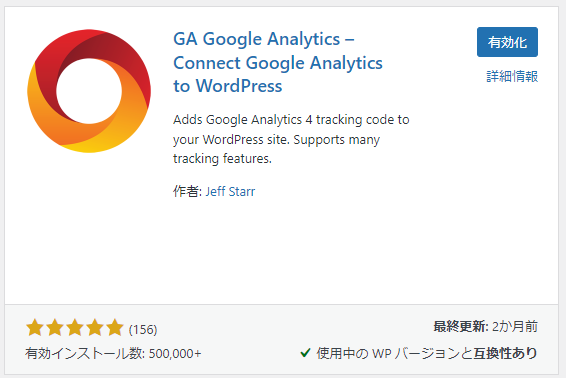
Task: Click the 互換性あり compatibility text
Action: 505,353
